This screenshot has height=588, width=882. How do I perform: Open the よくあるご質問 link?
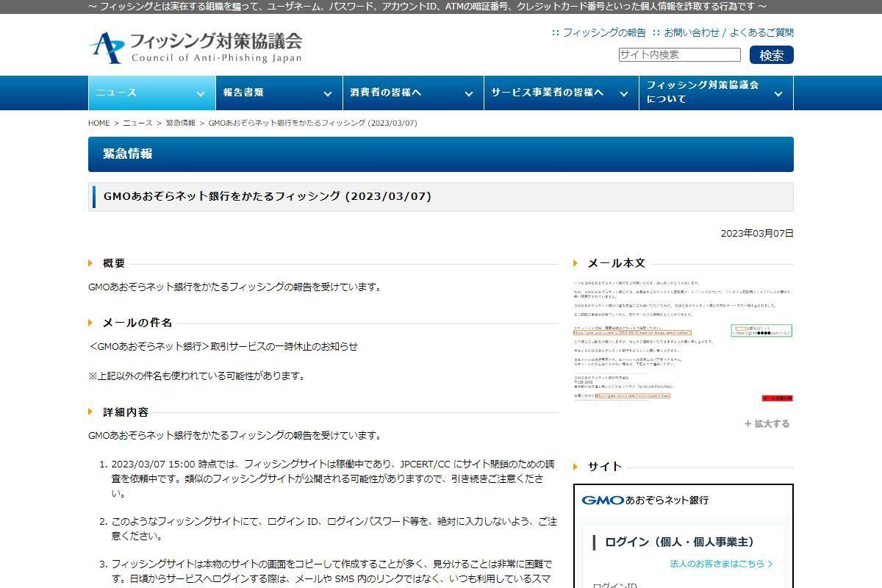click(761, 32)
